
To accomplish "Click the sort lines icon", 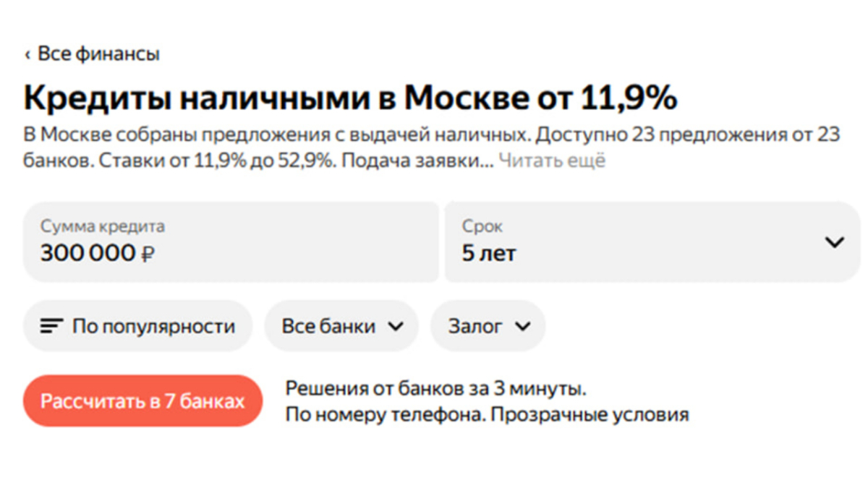I will pyautogui.click(x=51, y=327).
